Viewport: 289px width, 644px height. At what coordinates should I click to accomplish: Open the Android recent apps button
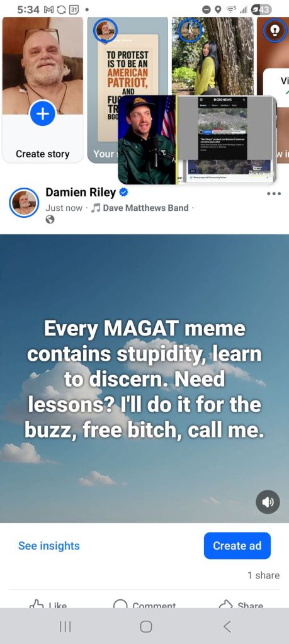(x=65, y=626)
